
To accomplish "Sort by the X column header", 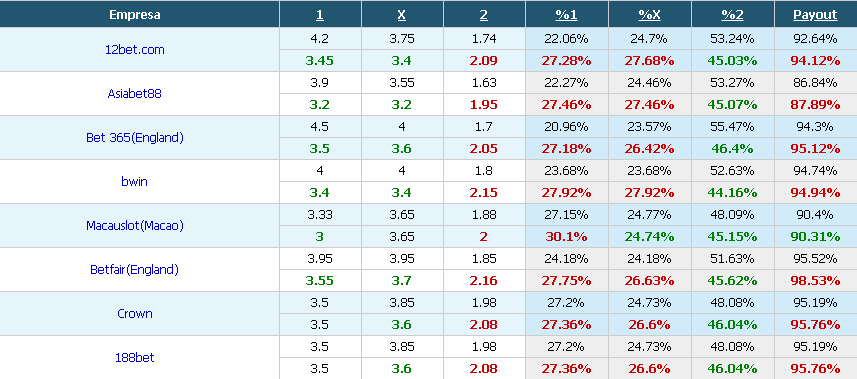I will click(402, 15).
